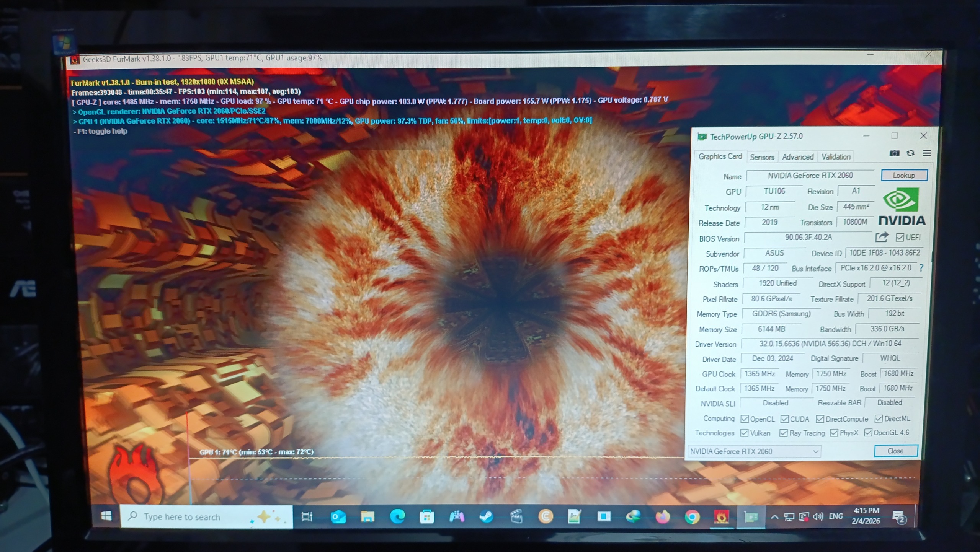Click the BIOS export share icon
The height and width of the screenshot is (552, 980).
tap(882, 238)
